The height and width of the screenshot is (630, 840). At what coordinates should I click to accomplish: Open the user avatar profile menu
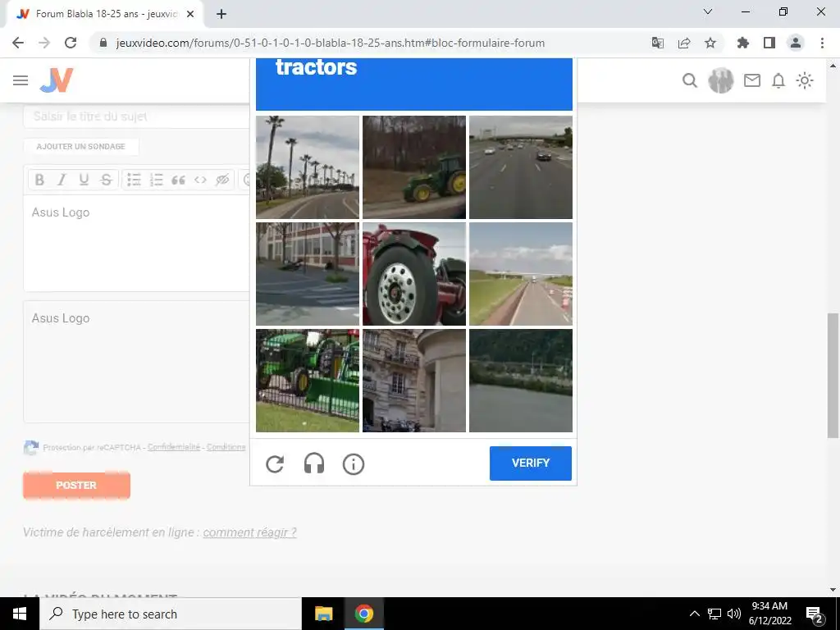coord(720,81)
